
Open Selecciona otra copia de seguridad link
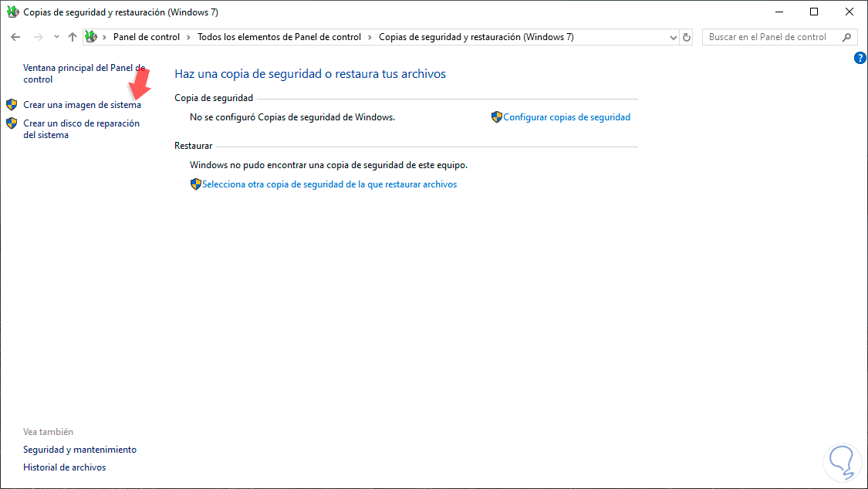pyautogui.click(x=329, y=184)
